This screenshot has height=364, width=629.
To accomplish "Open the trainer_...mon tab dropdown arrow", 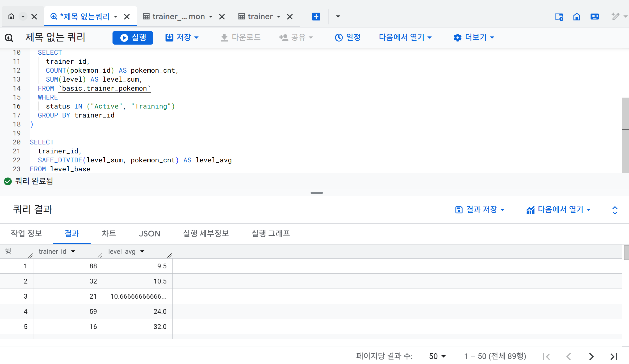I will pos(211,17).
